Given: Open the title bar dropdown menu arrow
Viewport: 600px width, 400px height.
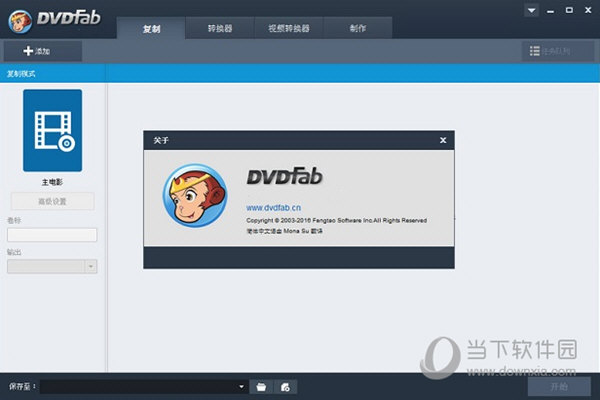Looking at the screenshot, I should [532, 10].
